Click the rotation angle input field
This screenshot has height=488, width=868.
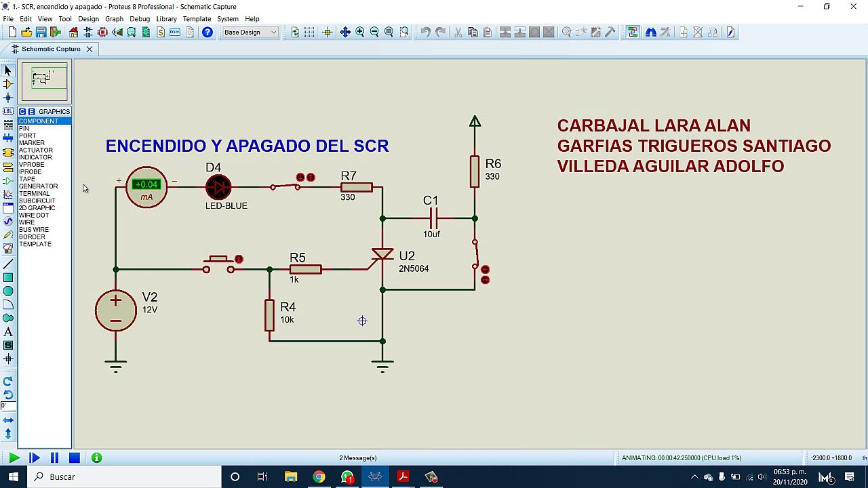(x=8, y=407)
